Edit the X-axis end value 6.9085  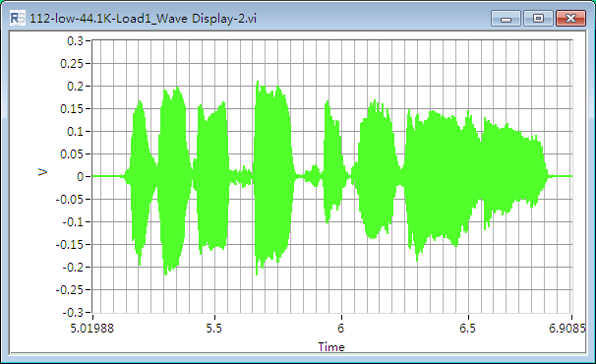[x=567, y=329]
